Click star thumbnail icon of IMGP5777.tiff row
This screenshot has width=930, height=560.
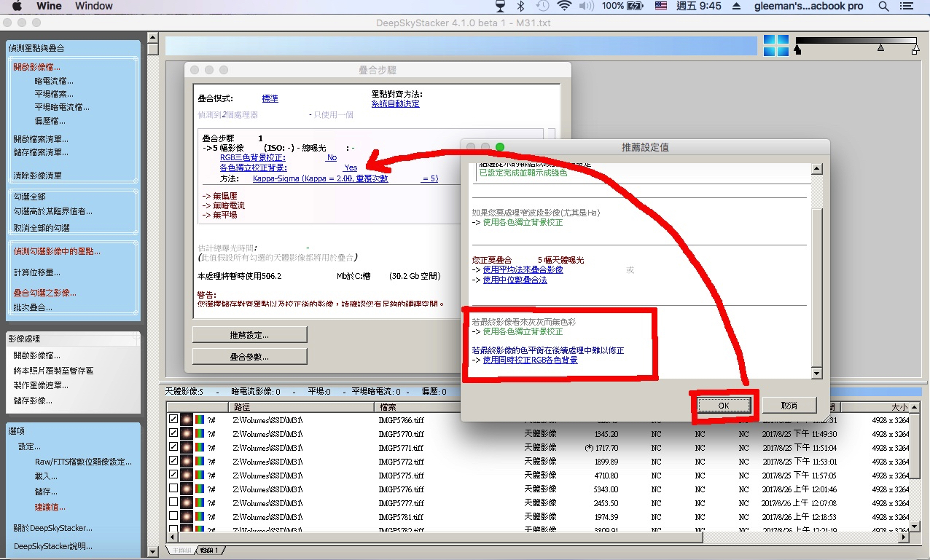click(x=186, y=503)
